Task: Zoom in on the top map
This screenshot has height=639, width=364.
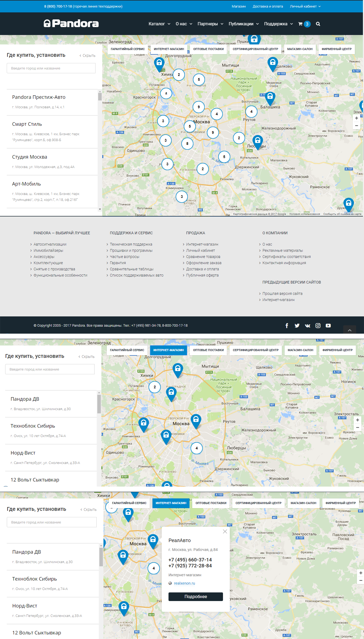Action: [356, 118]
